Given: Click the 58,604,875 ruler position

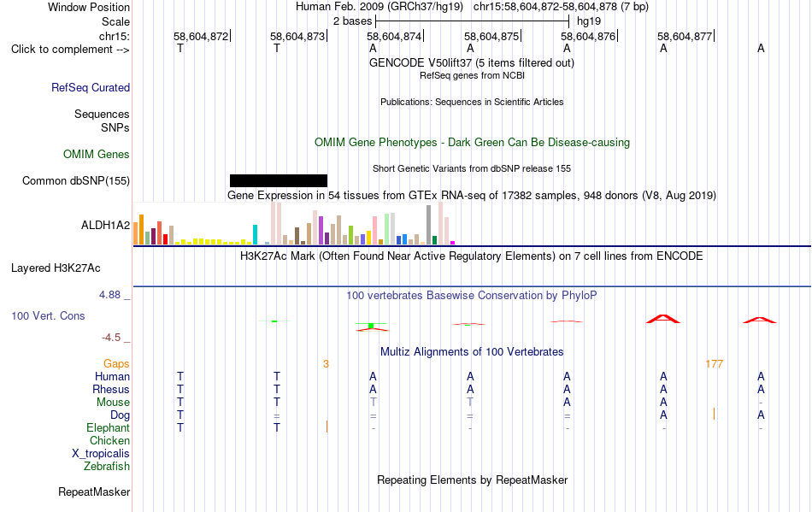Looking at the screenshot, I should click(x=491, y=36).
